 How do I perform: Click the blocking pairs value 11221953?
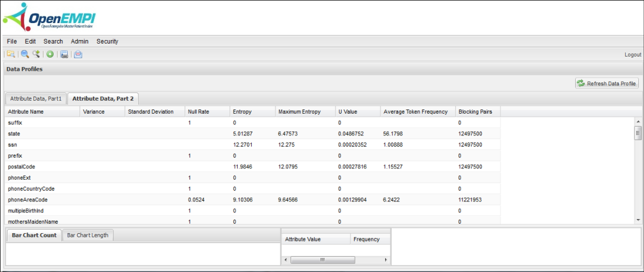pyautogui.click(x=470, y=200)
